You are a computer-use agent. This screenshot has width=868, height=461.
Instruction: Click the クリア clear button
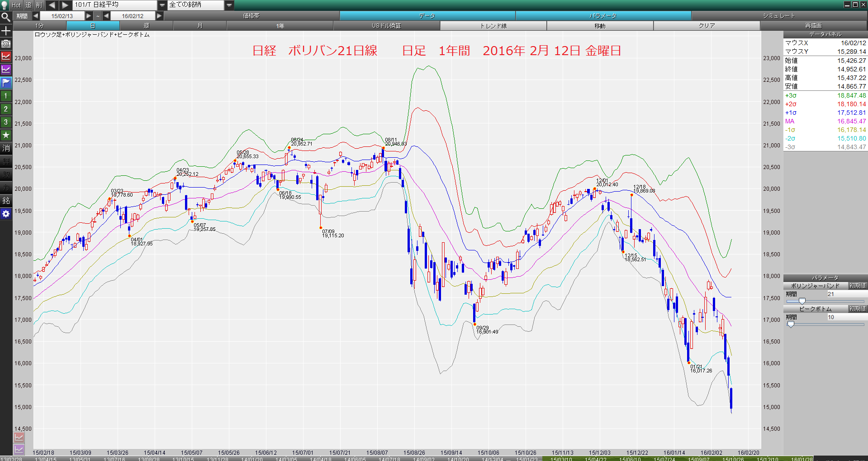(707, 26)
